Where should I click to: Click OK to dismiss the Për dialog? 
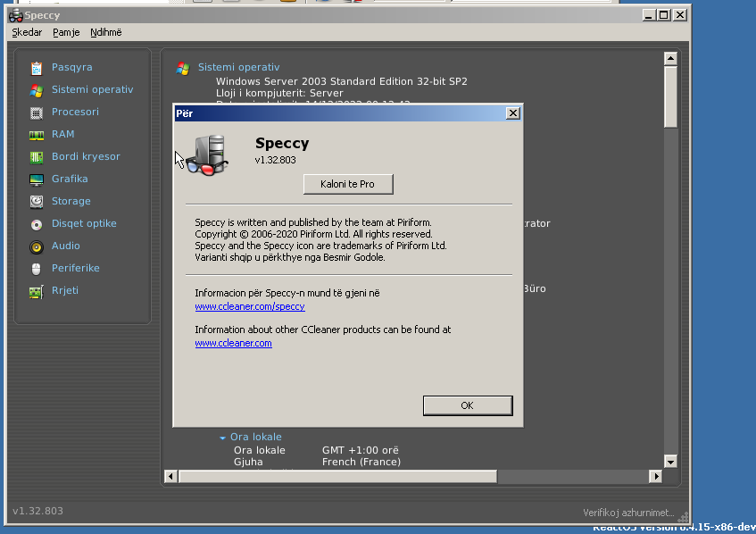467,405
